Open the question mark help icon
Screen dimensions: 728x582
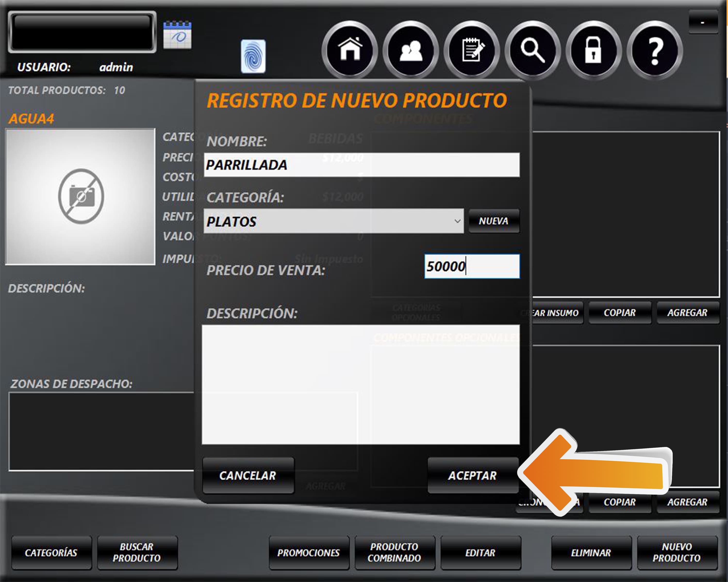654,50
